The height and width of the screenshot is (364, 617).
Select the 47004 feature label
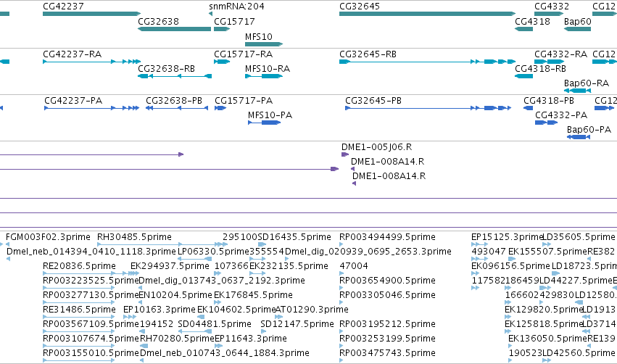[x=354, y=265]
